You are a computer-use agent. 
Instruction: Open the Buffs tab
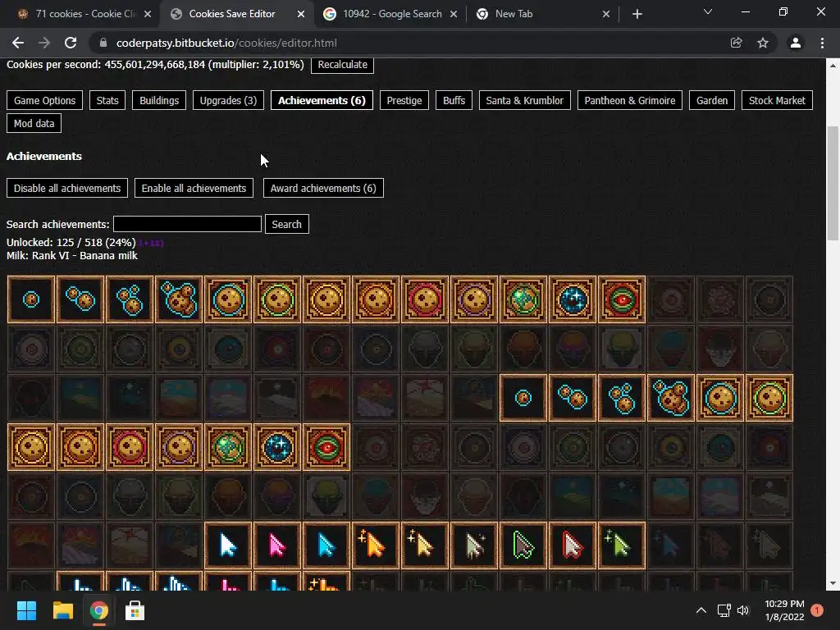click(454, 100)
